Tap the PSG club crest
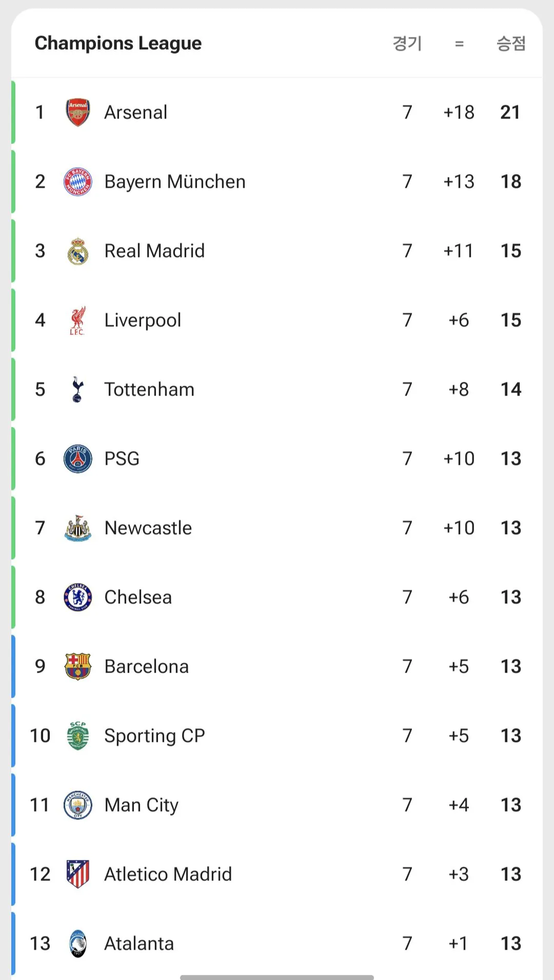The image size is (554, 980). [x=78, y=459]
